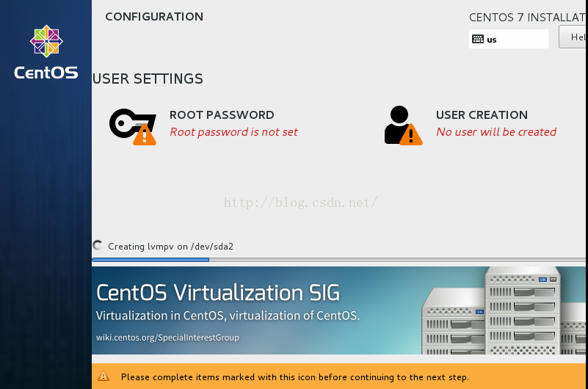Click the installation progress bar

pyautogui.click(x=338, y=259)
